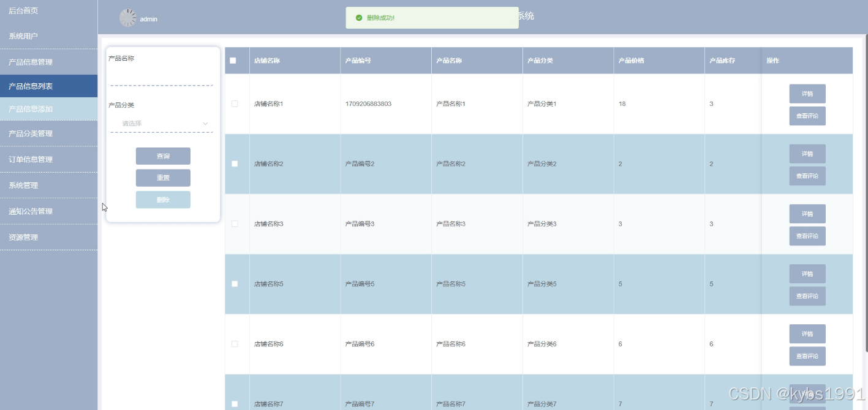
Task: Click the 重置 reset button
Action: click(163, 178)
